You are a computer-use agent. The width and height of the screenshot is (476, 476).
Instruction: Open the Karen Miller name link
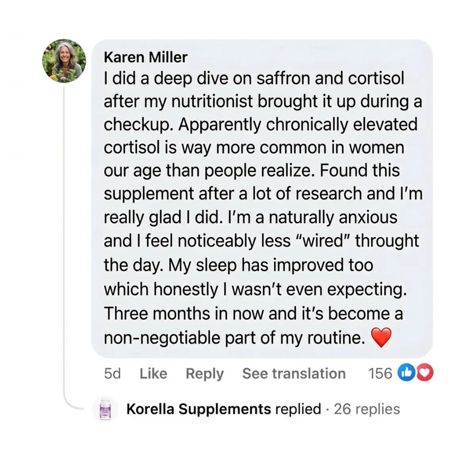[145, 58]
